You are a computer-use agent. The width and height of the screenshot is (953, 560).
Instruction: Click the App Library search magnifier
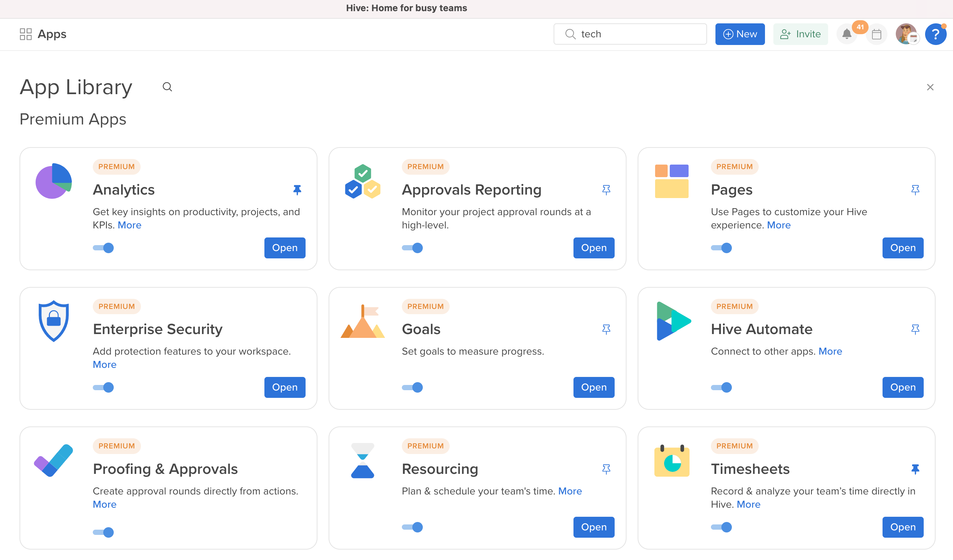pos(167,87)
